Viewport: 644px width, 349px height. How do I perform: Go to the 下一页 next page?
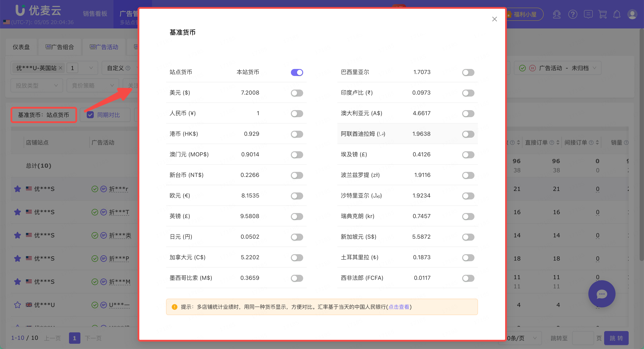coord(93,338)
